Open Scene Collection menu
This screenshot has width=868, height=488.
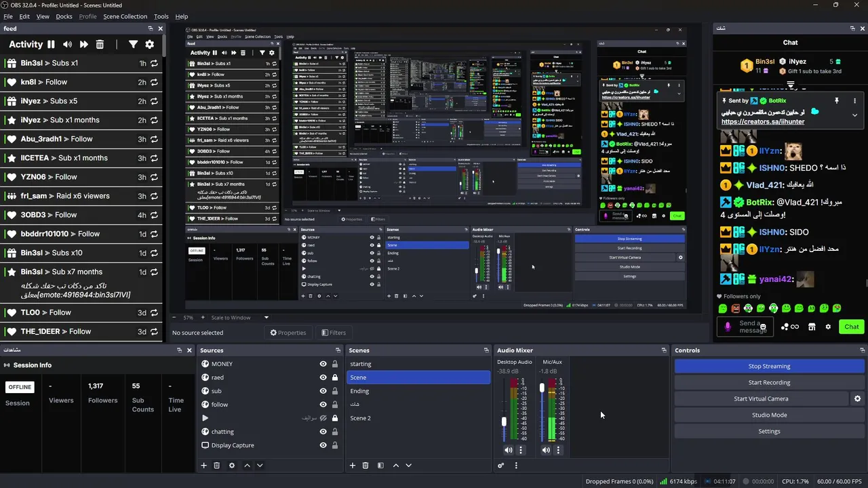125,16
